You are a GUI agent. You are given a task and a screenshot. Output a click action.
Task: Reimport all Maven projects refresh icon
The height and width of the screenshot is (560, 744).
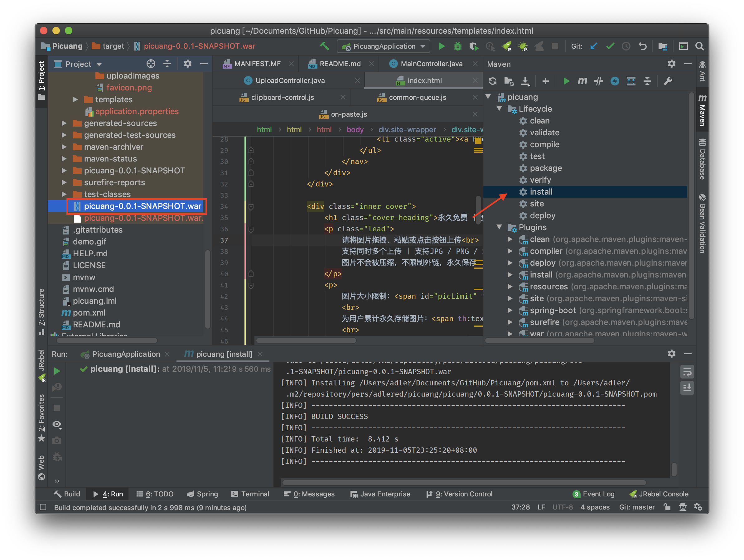pyautogui.click(x=492, y=81)
